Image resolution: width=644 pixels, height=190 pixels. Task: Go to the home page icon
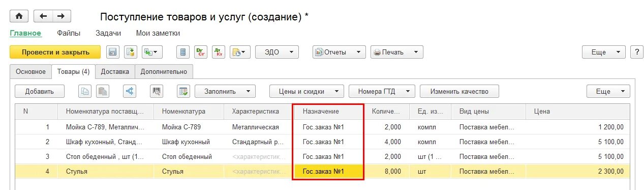(19, 16)
